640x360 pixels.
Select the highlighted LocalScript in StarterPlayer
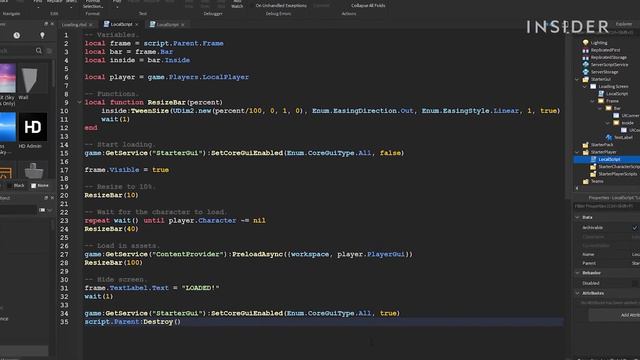point(607,159)
